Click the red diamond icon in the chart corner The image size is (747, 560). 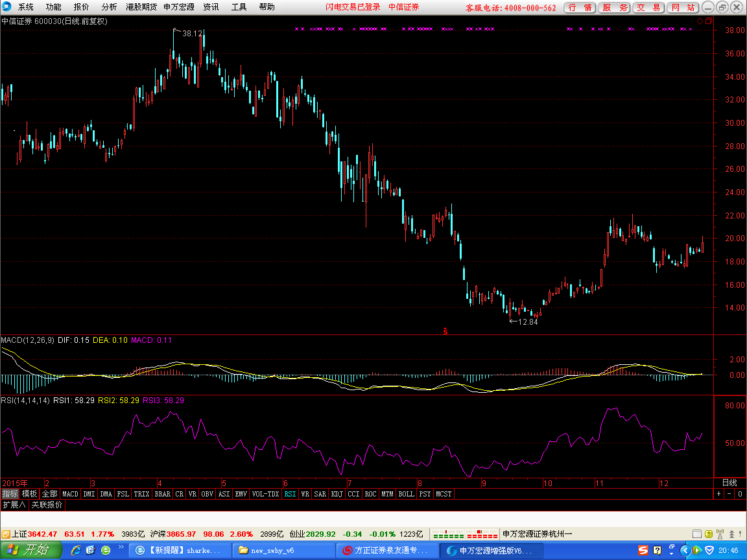700,21
